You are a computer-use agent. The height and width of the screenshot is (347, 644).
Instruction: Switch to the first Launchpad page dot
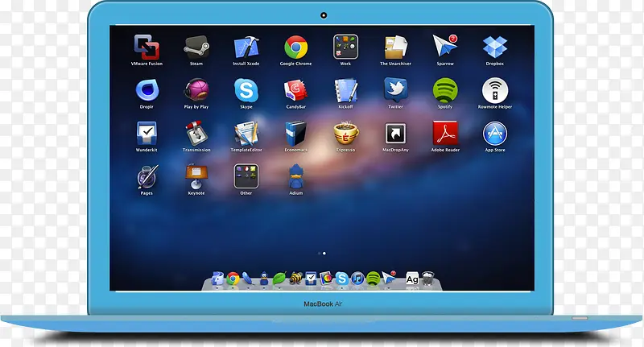[x=320, y=254]
